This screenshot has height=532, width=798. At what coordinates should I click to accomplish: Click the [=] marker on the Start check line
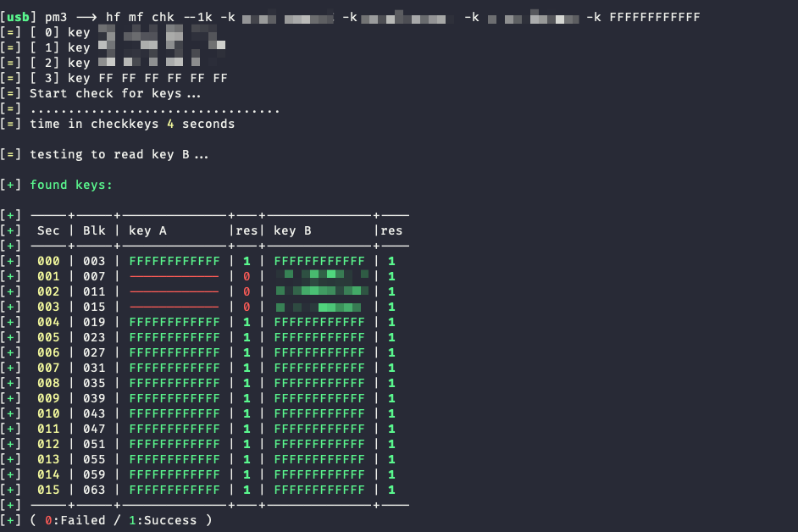(x=11, y=93)
